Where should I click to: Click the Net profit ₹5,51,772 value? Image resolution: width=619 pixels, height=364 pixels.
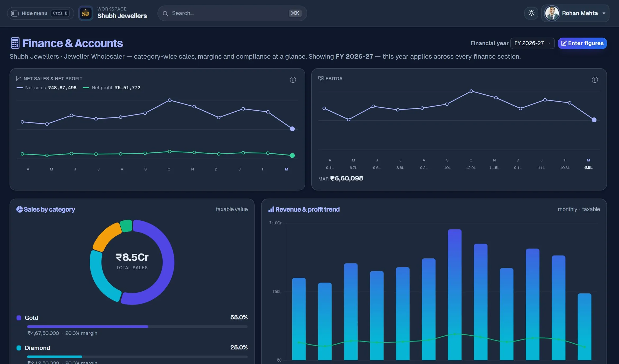[128, 88]
